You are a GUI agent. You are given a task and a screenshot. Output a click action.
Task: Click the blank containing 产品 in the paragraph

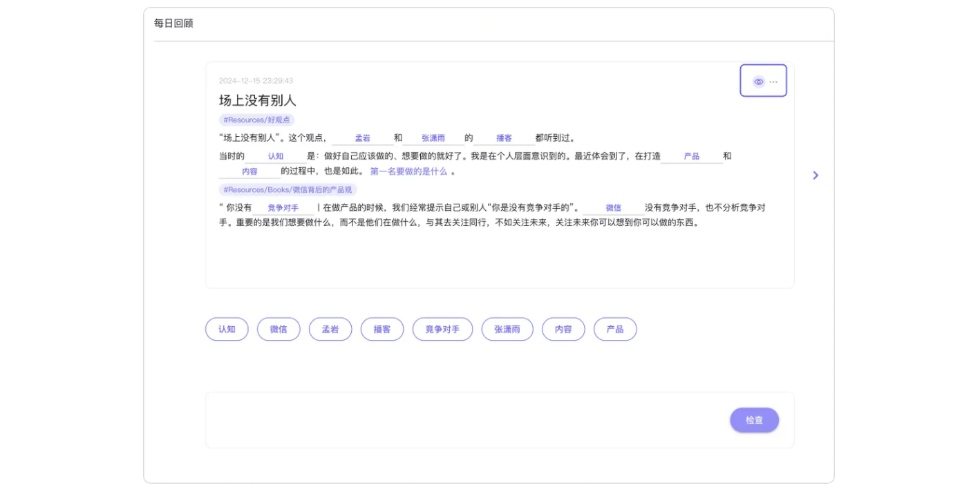(691, 156)
